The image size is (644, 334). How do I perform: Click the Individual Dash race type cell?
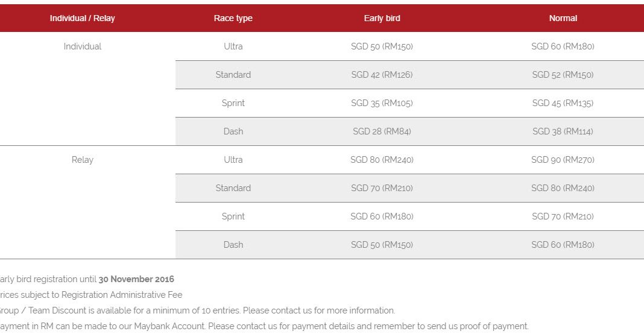(233, 131)
